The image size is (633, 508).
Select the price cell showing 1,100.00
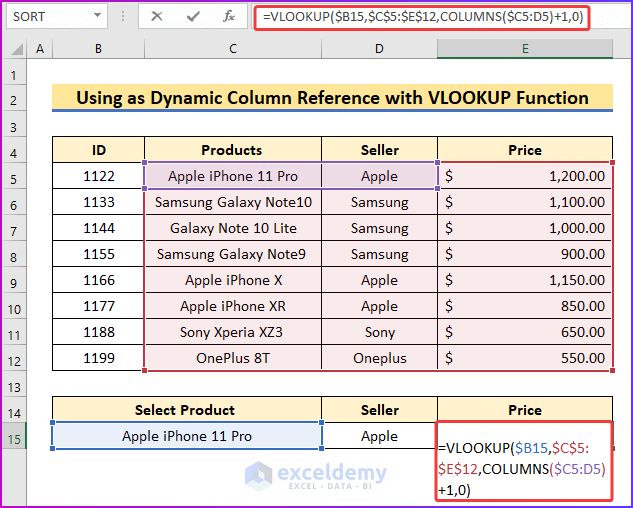coord(525,202)
